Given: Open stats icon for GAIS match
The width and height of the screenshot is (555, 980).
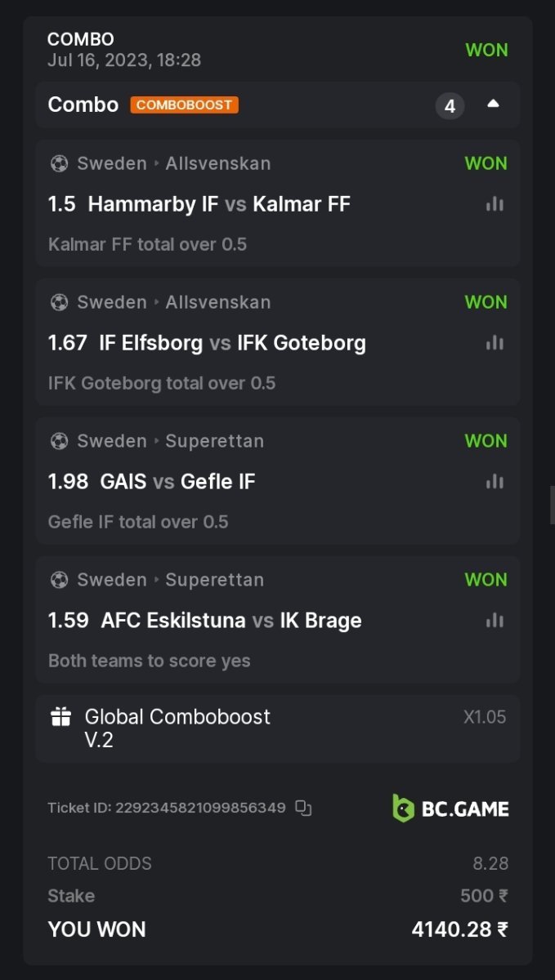Looking at the screenshot, I should pos(494,482).
